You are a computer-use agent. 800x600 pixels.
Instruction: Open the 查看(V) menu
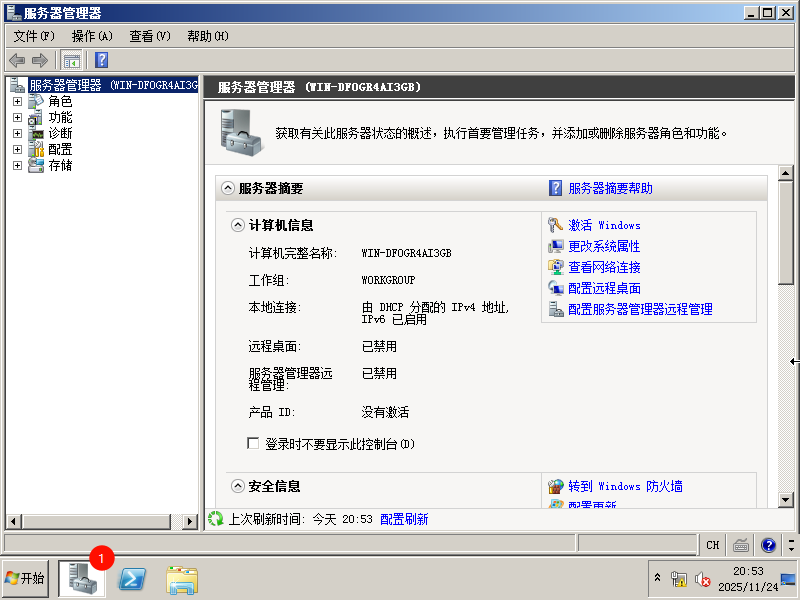click(150, 36)
